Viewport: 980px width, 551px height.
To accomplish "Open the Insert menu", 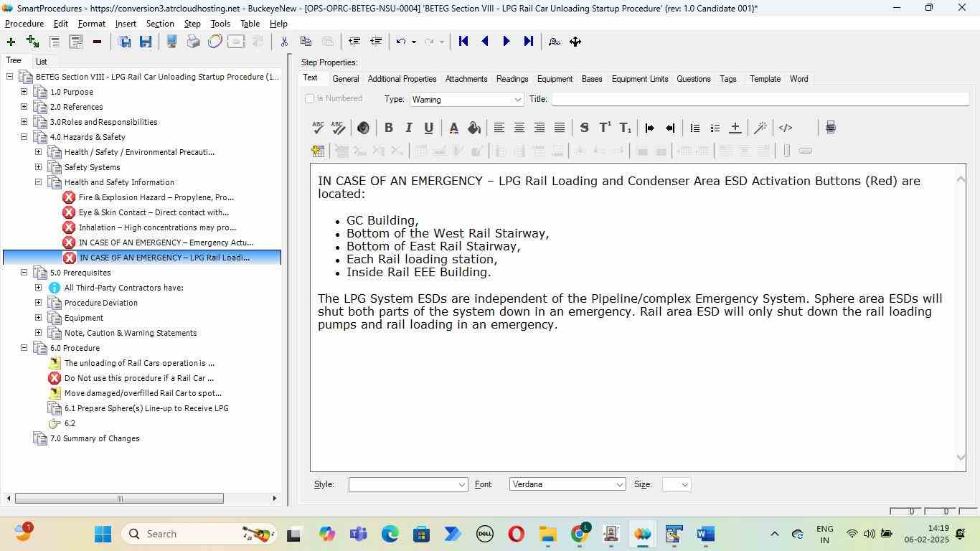I will tap(126, 24).
